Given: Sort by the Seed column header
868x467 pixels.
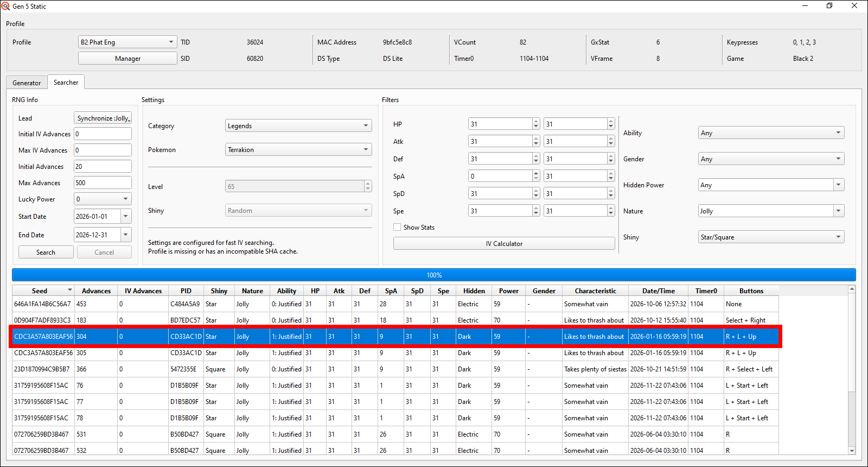Looking at the screenshot, I should pyautogui.click(x=40, y=291).
